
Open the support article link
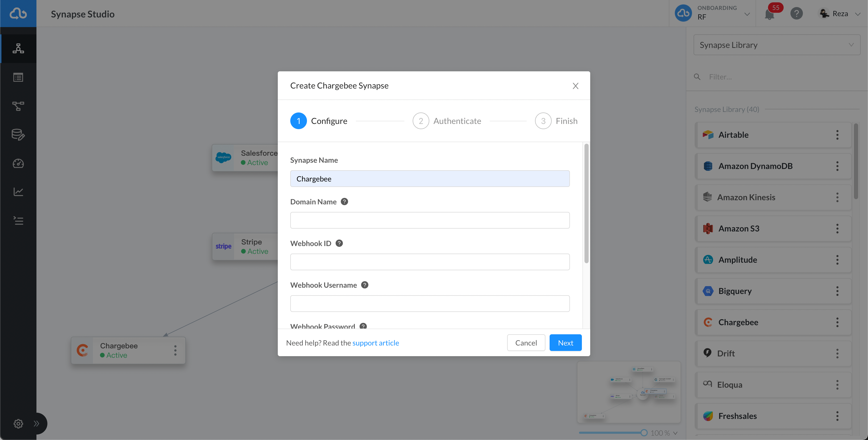tap(376, 343)
